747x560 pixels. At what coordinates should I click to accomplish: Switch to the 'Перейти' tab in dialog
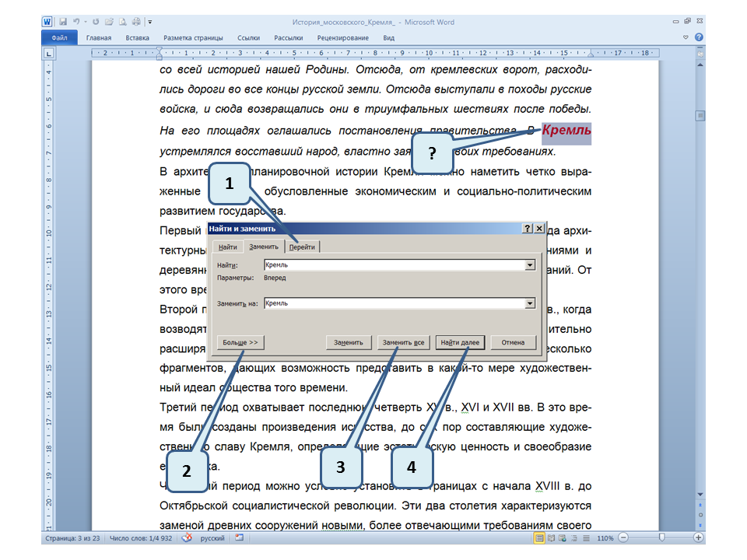click(303, 247)
